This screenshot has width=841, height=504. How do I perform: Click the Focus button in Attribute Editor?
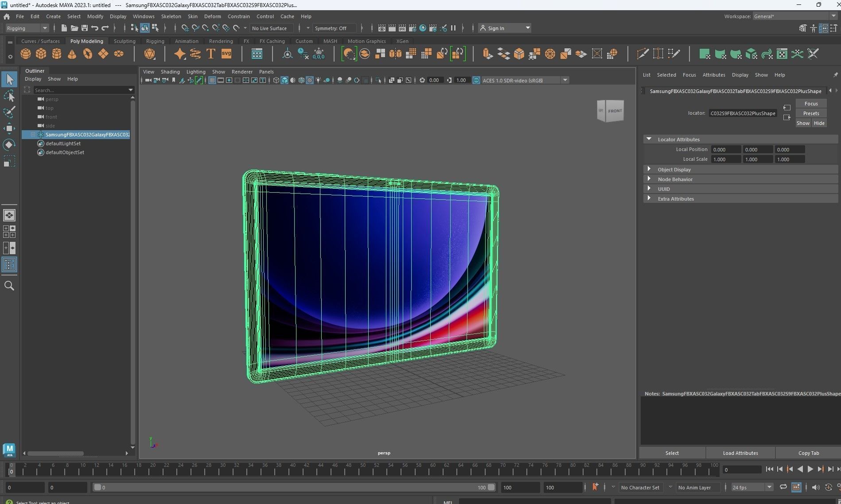click(x=811, y=104)
